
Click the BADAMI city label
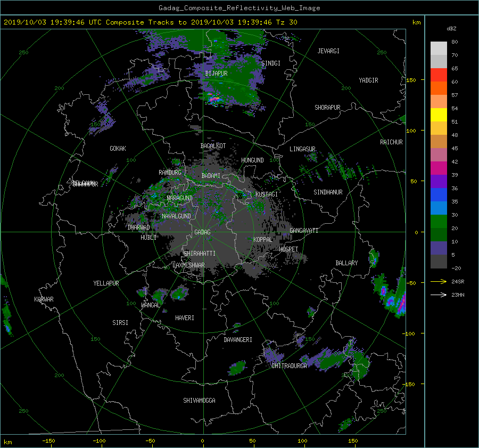click(211, 176)
